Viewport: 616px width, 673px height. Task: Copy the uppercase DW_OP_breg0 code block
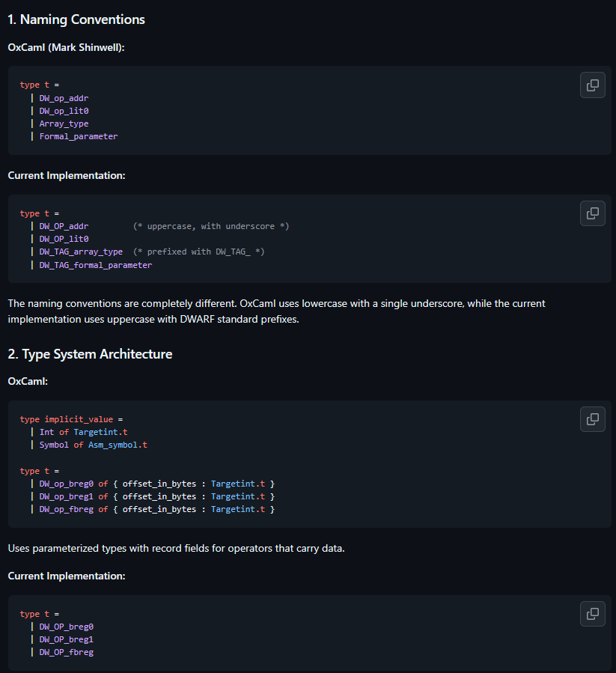[592, 614]
